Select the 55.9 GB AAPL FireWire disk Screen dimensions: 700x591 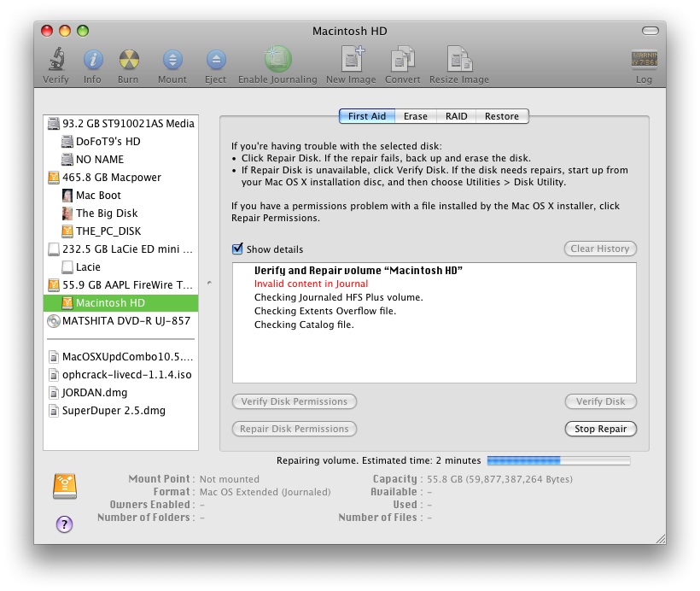(121, 284)
